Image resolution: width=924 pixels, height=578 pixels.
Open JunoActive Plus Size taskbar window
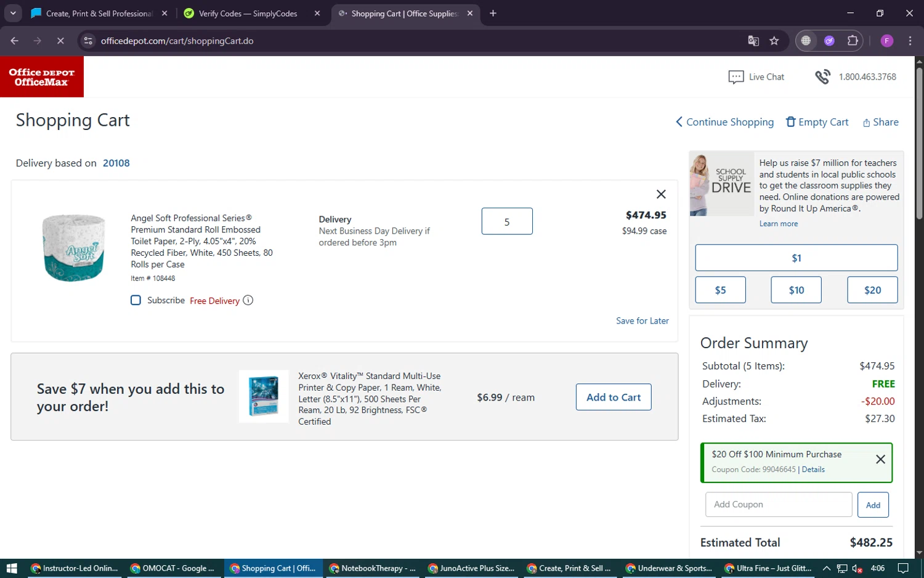coord(471,568)
